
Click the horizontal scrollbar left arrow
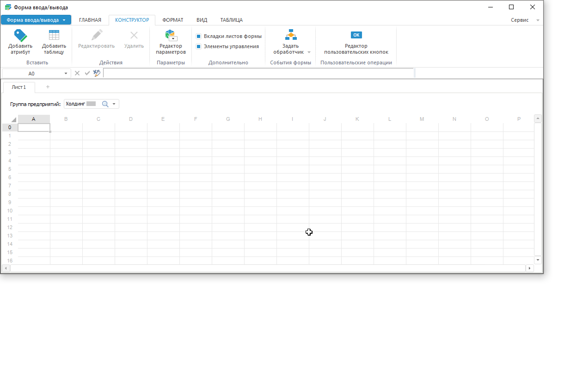click(6, 268)
